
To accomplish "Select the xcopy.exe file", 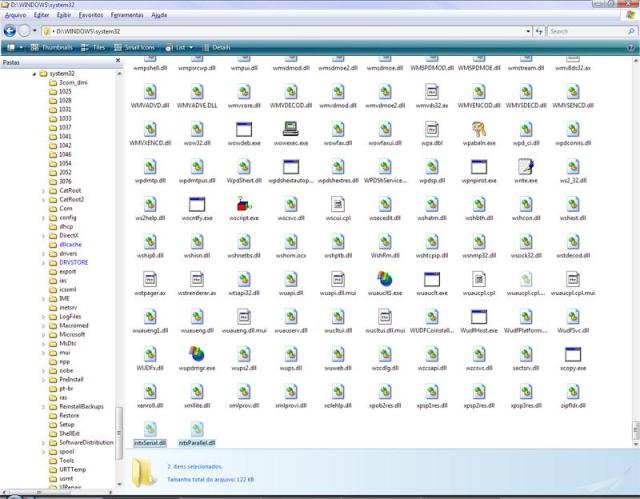I will pos(574,355).
